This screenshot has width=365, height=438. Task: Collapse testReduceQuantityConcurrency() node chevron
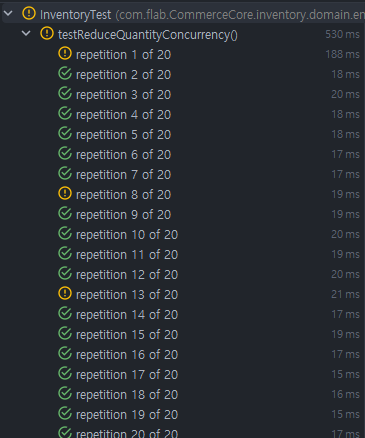coord(26,33)
